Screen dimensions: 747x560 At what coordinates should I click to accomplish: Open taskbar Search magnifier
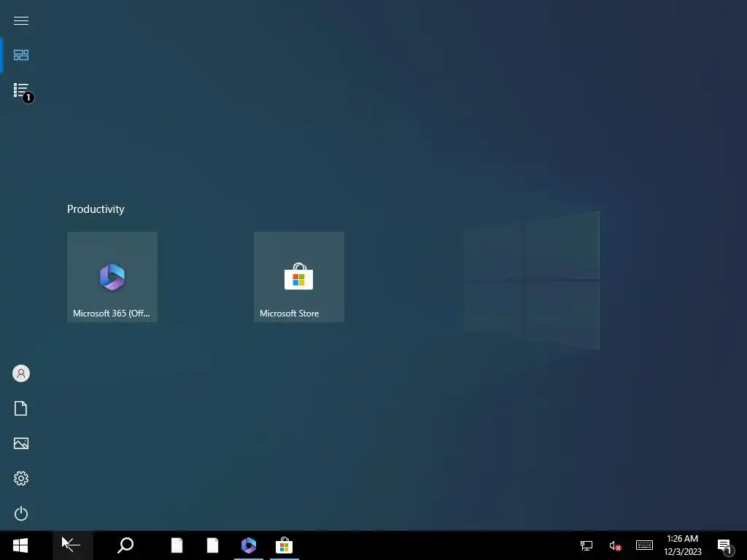pos(125,545)
